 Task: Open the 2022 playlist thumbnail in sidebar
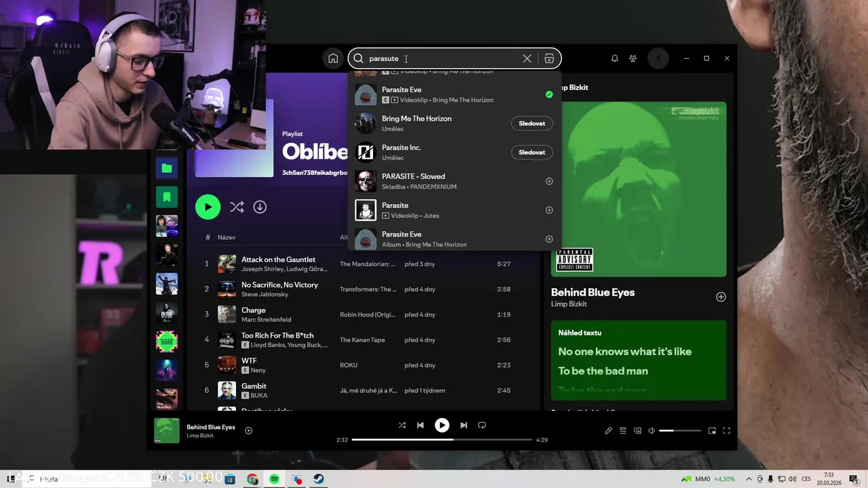(x=167, y=342)
